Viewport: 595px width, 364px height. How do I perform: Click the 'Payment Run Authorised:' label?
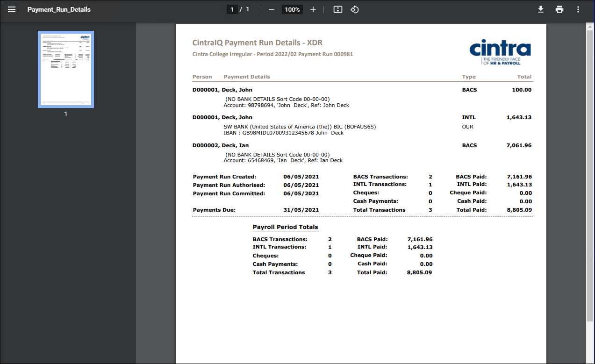(229, 185)
